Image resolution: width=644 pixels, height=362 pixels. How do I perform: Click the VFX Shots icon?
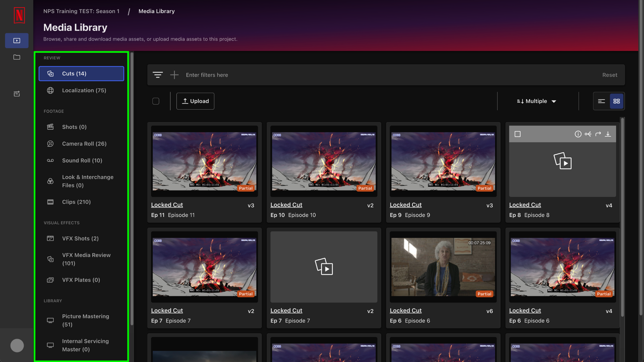(50, 239)
